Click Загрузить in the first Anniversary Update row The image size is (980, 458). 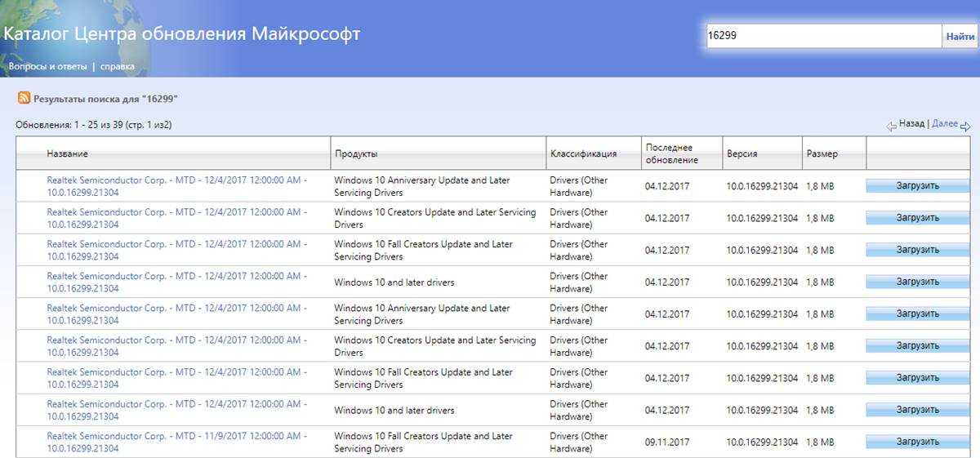(x=917, y=186)
